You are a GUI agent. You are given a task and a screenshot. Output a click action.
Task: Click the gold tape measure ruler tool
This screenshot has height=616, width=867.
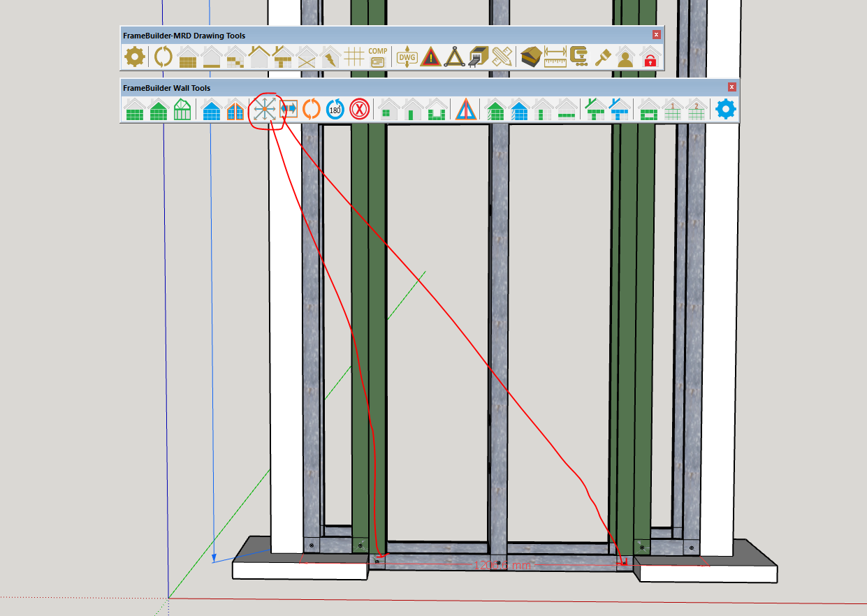555,57
